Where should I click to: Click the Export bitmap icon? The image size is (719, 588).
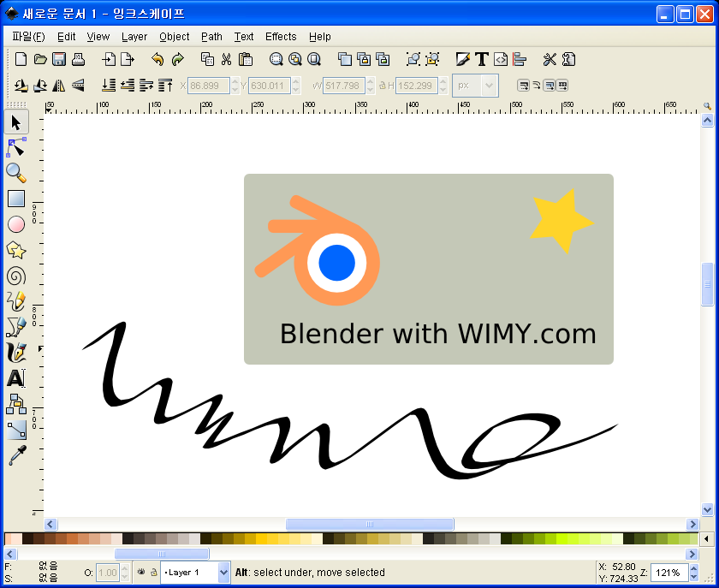point(128,59)
